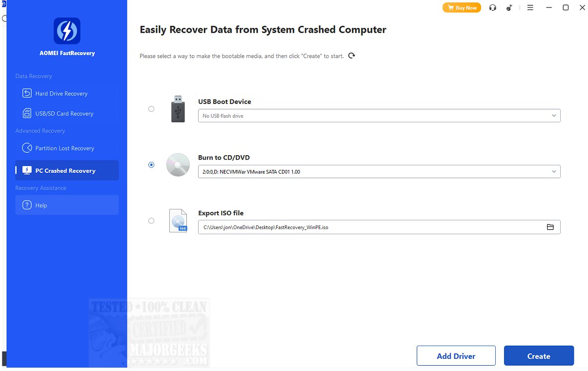Screen dimensions: 588x371
Task: Click the AOMEI FastRecovery logo icon
Action: pyautogui.click(x=67, y=31)
